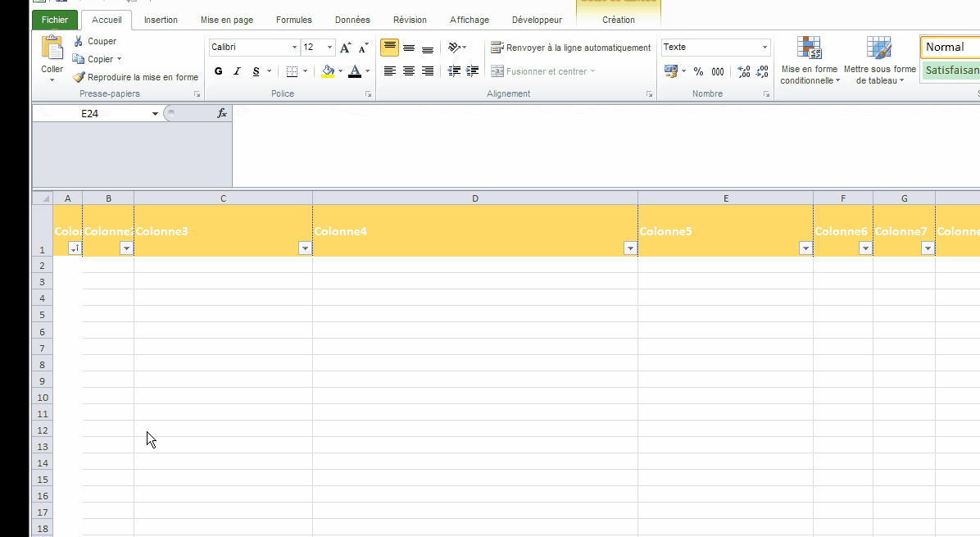Open the Colonne4 filter dropdown arrow

click(x=630, y=248)
